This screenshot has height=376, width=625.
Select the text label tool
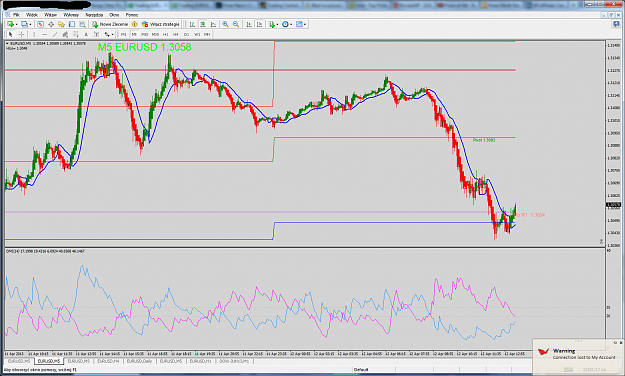tap(96, 34)
